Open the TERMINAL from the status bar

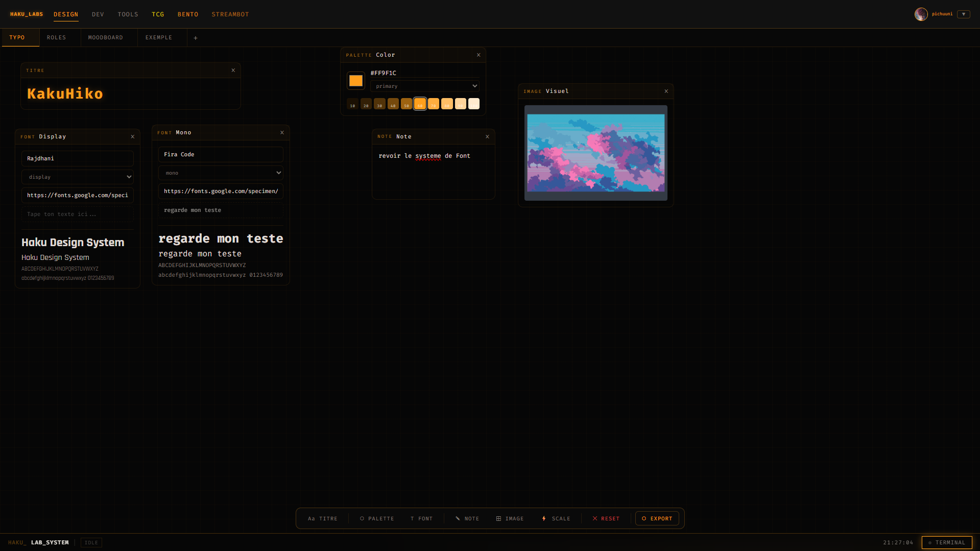click(946, 542)
